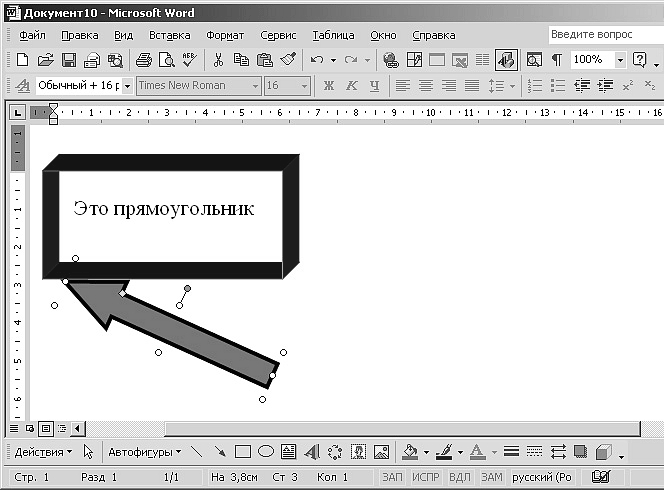The height and width of the screenshot is (490, 664).
Task: Click the ЗАП status bar indicator
Action: 392,477
